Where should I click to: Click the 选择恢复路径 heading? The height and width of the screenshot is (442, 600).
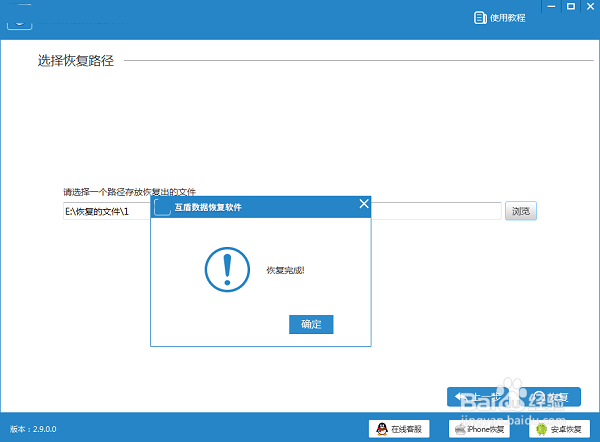pos(76,60)
